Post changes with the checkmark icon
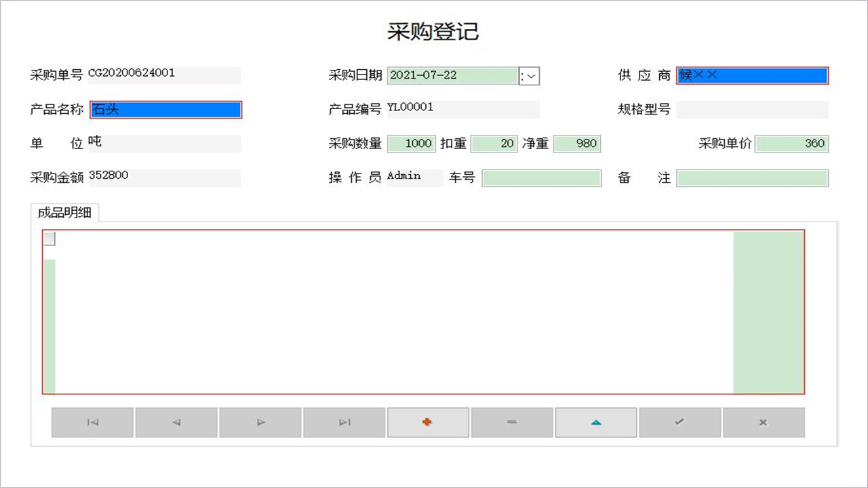868x488 pixels. tap(680, 422)
